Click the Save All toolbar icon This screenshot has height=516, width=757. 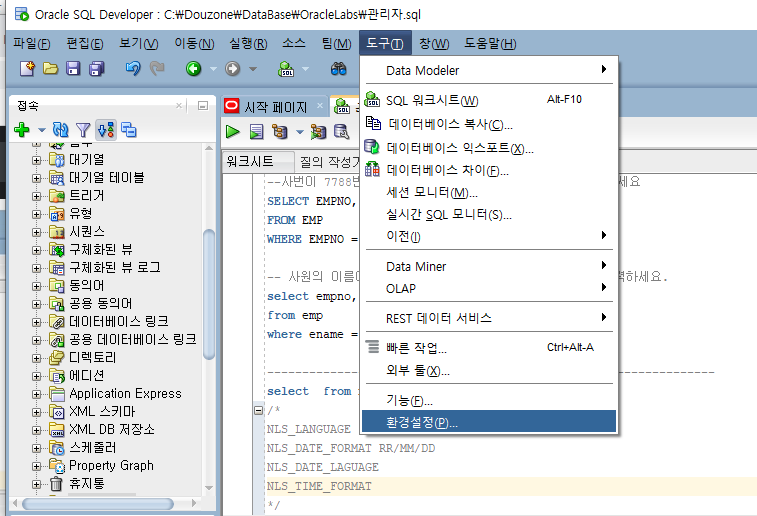(97, 69)
